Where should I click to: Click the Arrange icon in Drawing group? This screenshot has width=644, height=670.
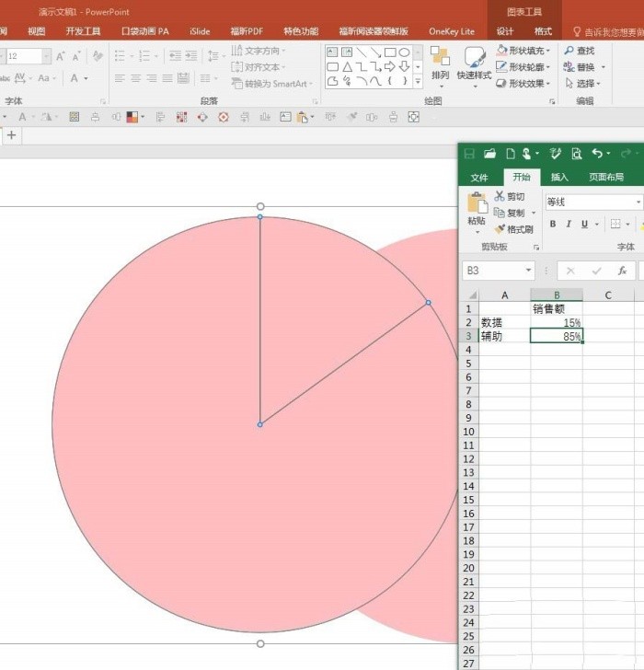click(x=440, y=57)
